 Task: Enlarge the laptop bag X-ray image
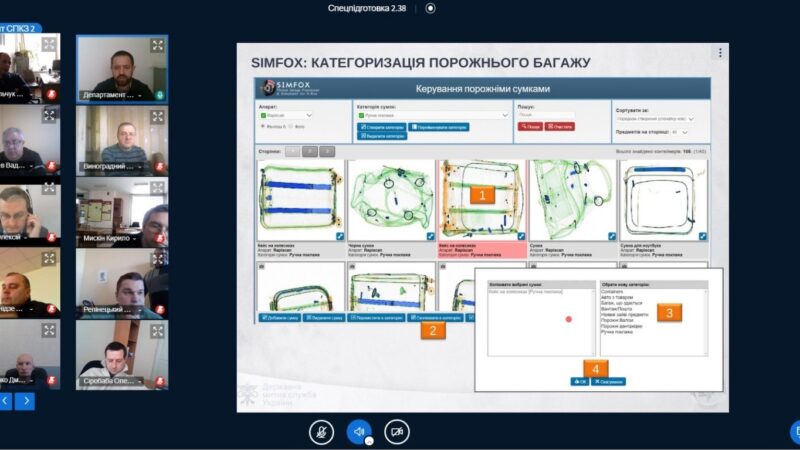click(703, 236)
